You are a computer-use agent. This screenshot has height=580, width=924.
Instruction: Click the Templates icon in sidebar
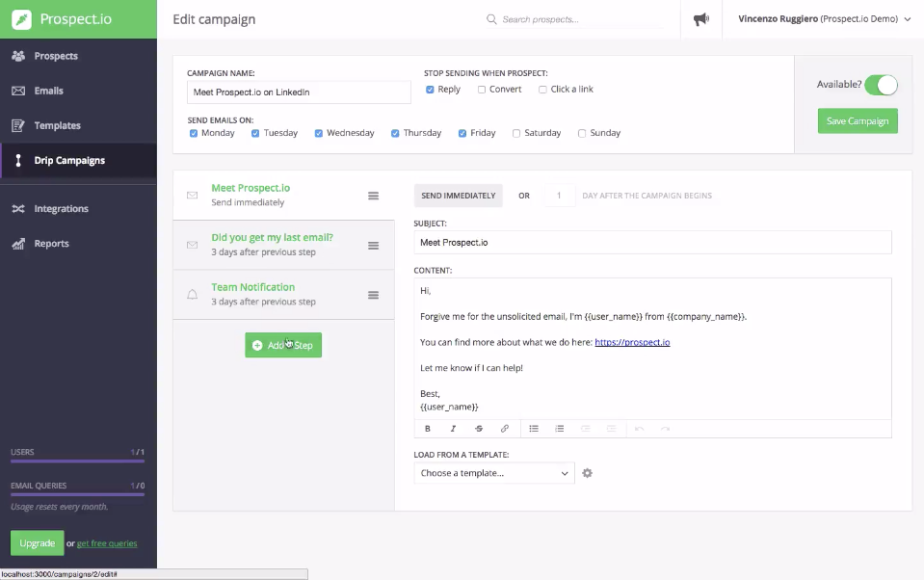[x=18, y=125]
